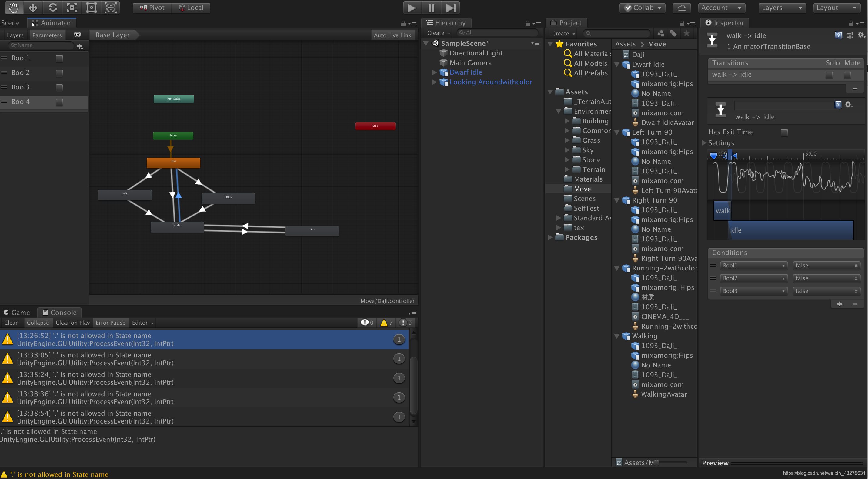The width and height of the screenshot is (868, 479).
Task: Mute the walk -> idle transition
Action: 847,75
